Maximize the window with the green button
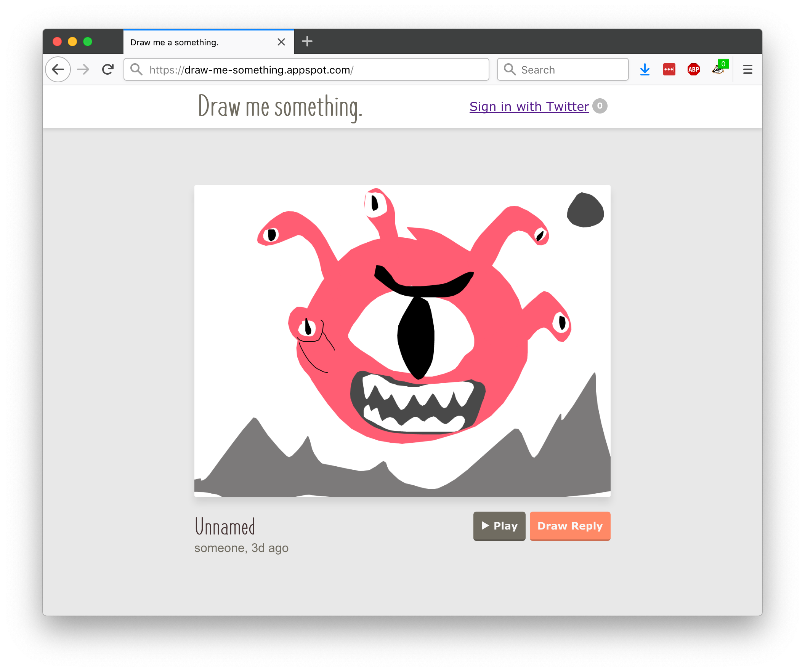Image resolution: width=805 pixels, height=672 pixels. pyautogui.click(x=88, y=42)
